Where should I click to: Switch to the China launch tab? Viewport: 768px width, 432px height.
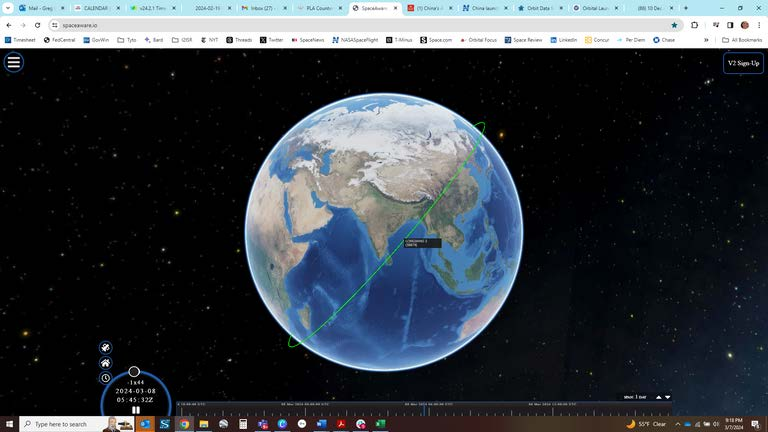coord(485,8)
